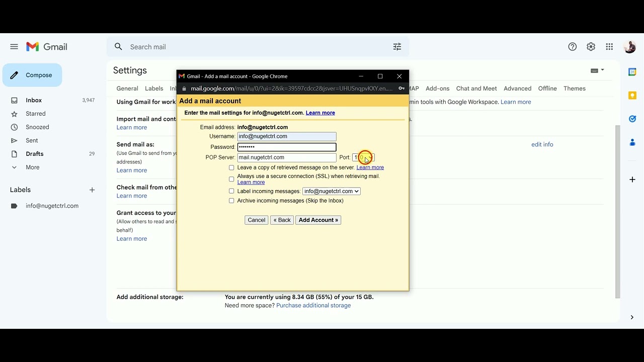
Task: Open Contacts side panel icon
Action: pyautogui.click(x=632, y=143)
